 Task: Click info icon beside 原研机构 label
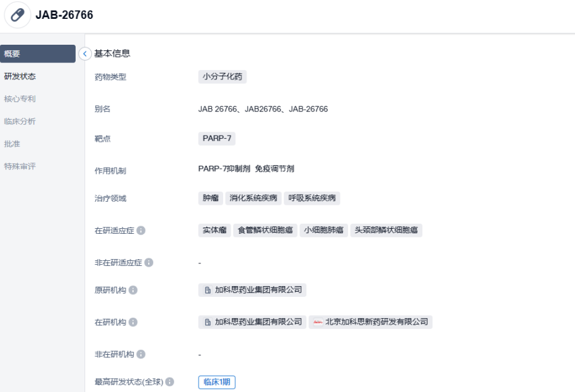tap(132, 291)
